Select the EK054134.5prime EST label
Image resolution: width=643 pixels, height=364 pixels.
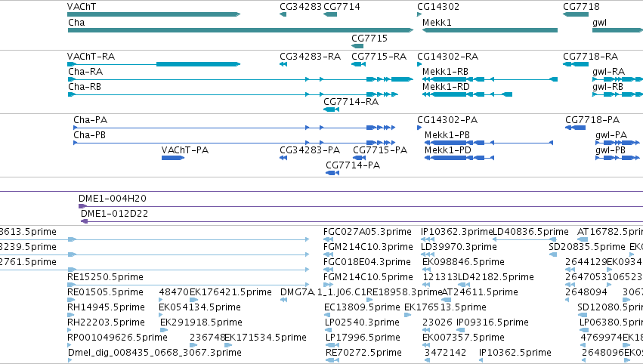click(199, 307)
